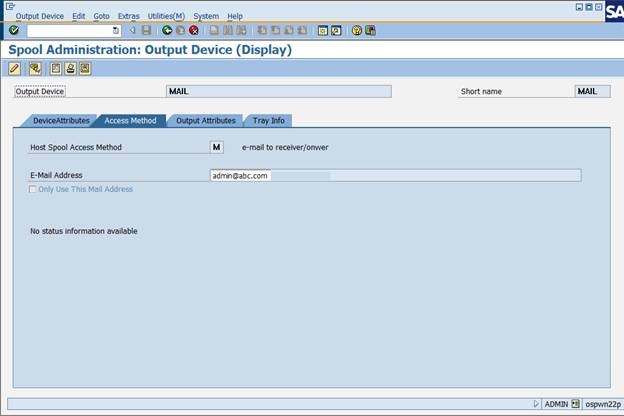Switch to the Output Attributes tab

tap(206, 121)
